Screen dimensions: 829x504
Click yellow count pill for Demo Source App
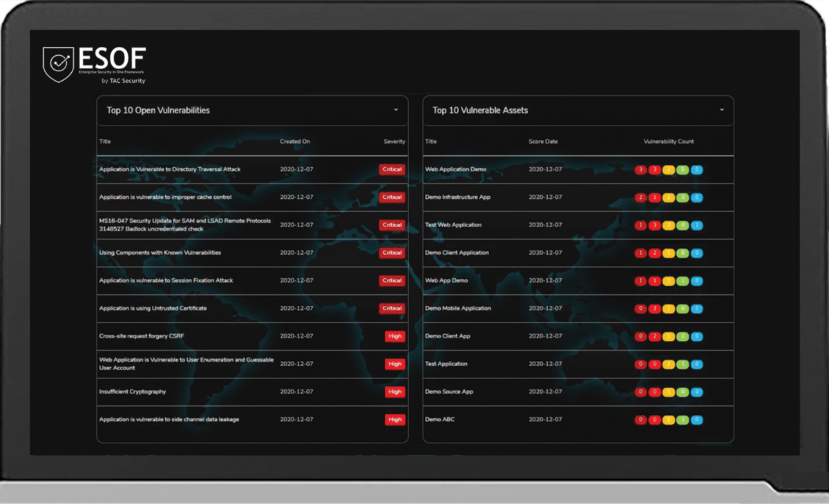[669, 391]
